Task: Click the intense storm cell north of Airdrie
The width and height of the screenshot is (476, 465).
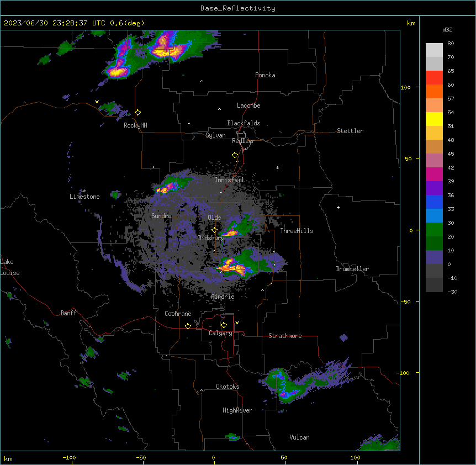Action: [233, 267]
